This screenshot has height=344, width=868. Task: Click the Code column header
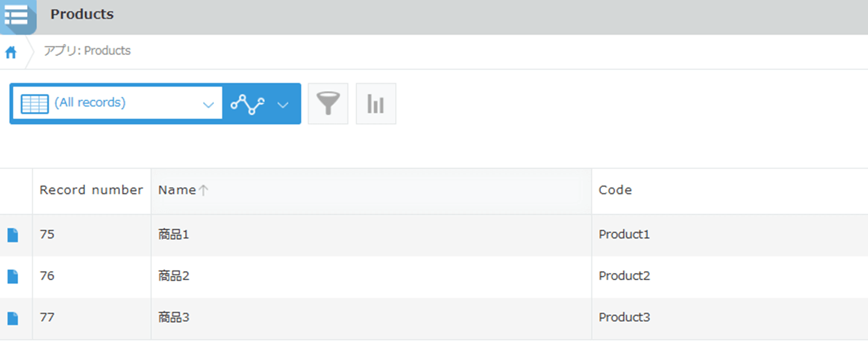(x=615, y=190)
